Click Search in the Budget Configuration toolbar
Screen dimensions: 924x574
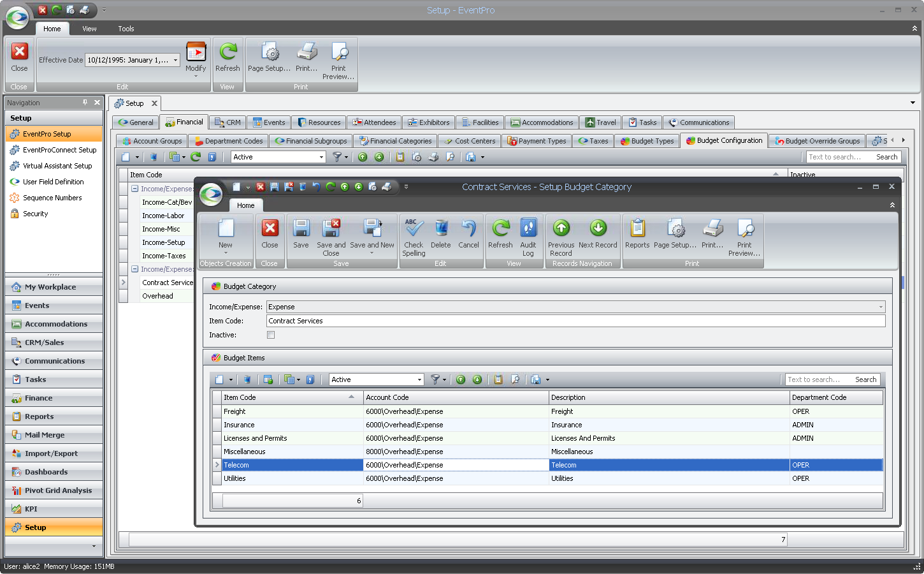(886, 157)
